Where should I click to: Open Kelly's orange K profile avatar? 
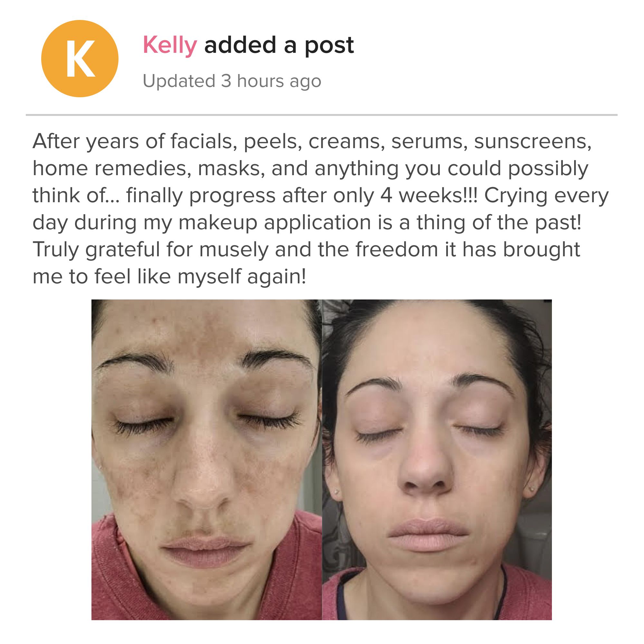point(80,59)
